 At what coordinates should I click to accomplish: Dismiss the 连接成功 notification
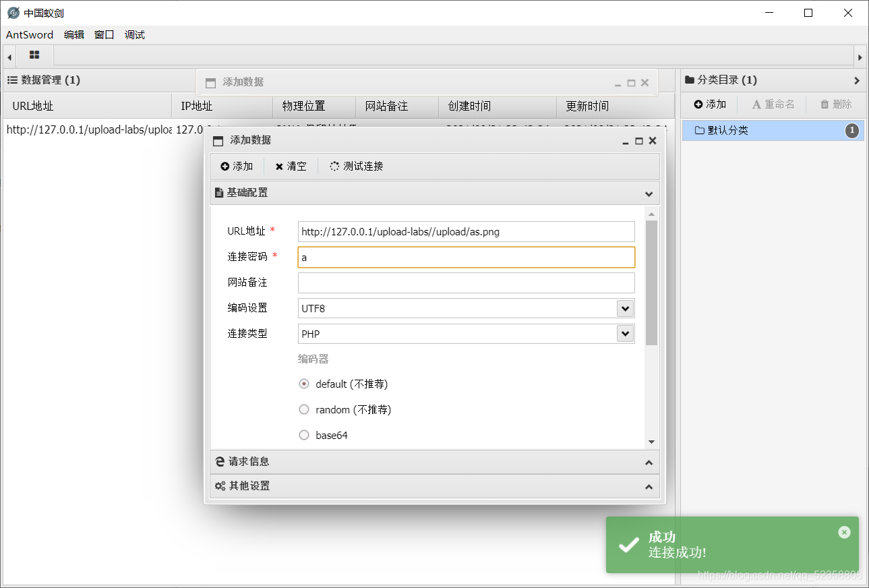(844, 532)
